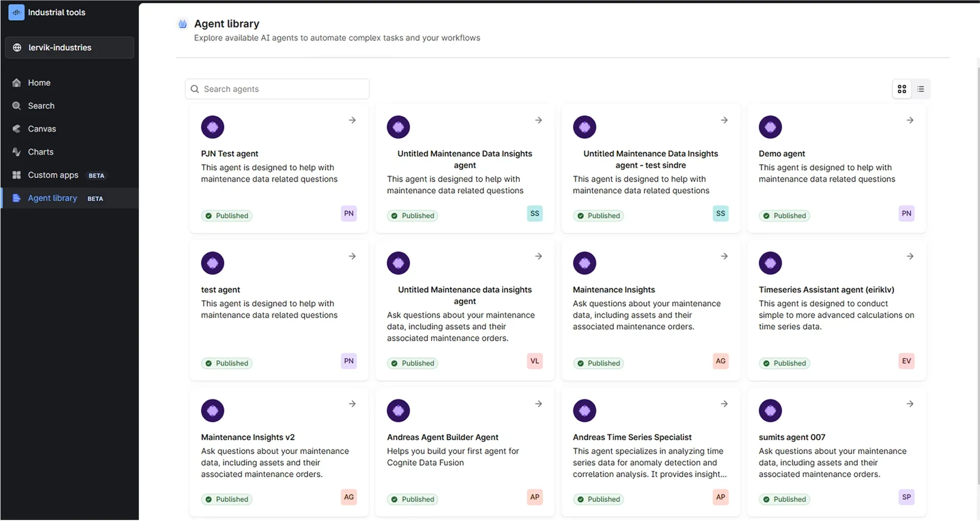This screenshot has height=521, width=980.
Task: Click the Charts sidebar icon
Action: (16, 152)
